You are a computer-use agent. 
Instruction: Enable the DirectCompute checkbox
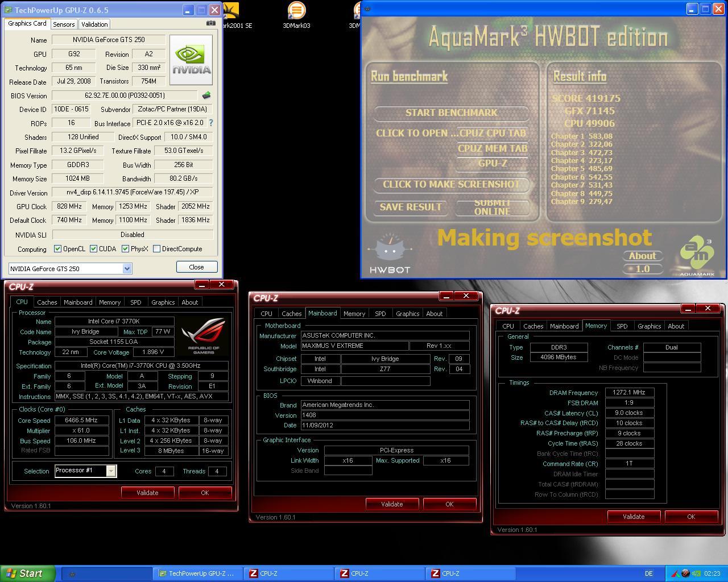click(156, 249)
